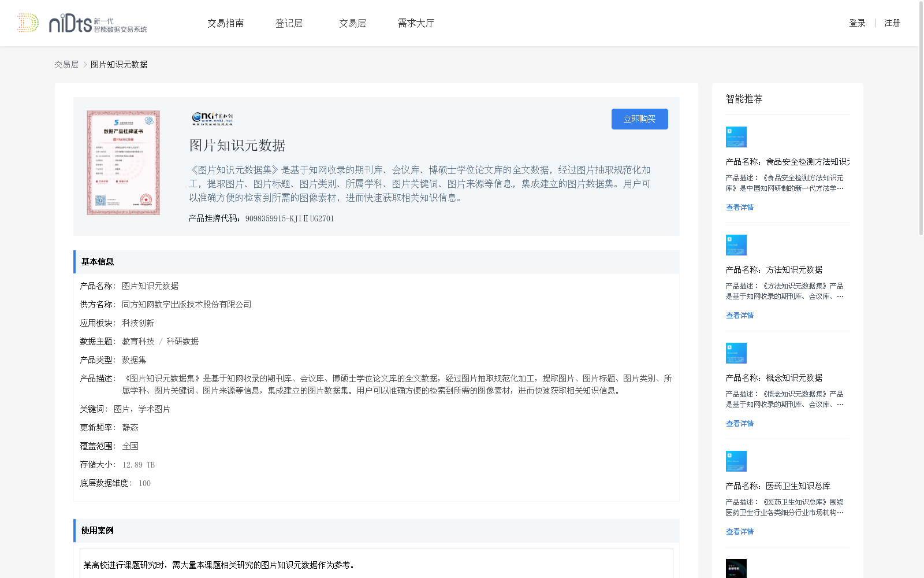
Task: Click the 智能推荐 heading
Action: (744, 99)
